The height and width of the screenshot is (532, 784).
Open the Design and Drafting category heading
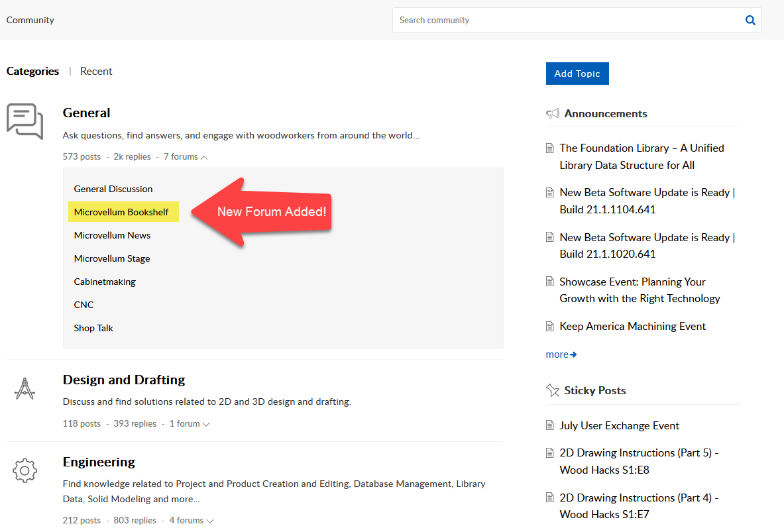(x=124, y=380)
